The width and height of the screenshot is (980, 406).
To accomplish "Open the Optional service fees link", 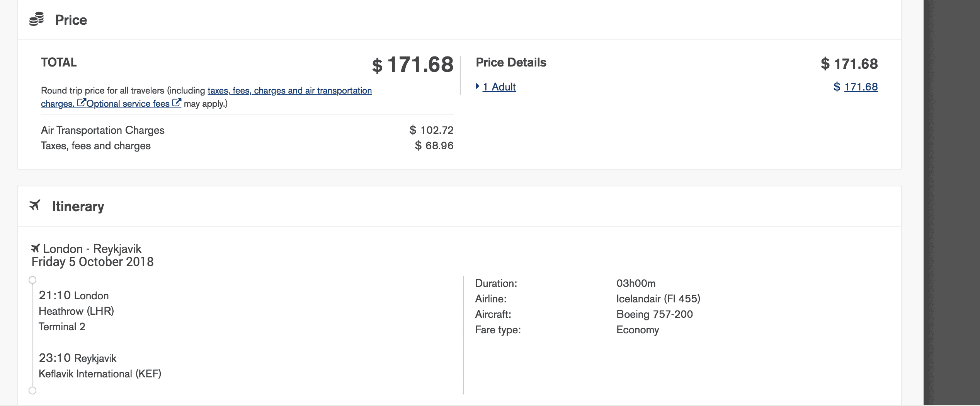I will (x=128, y=104).
